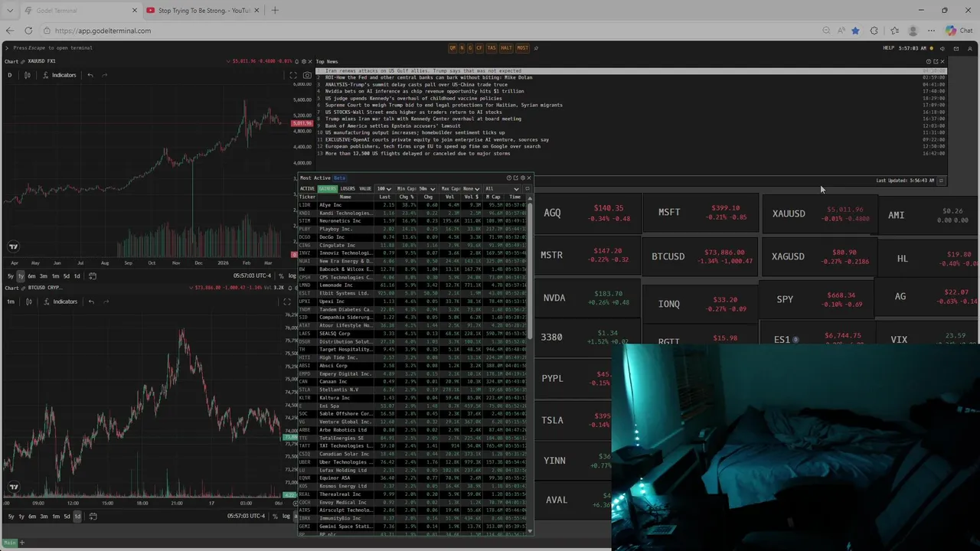Click the QM shortcut button
This screenshot has width=980, height=551.
pos(452,48)
